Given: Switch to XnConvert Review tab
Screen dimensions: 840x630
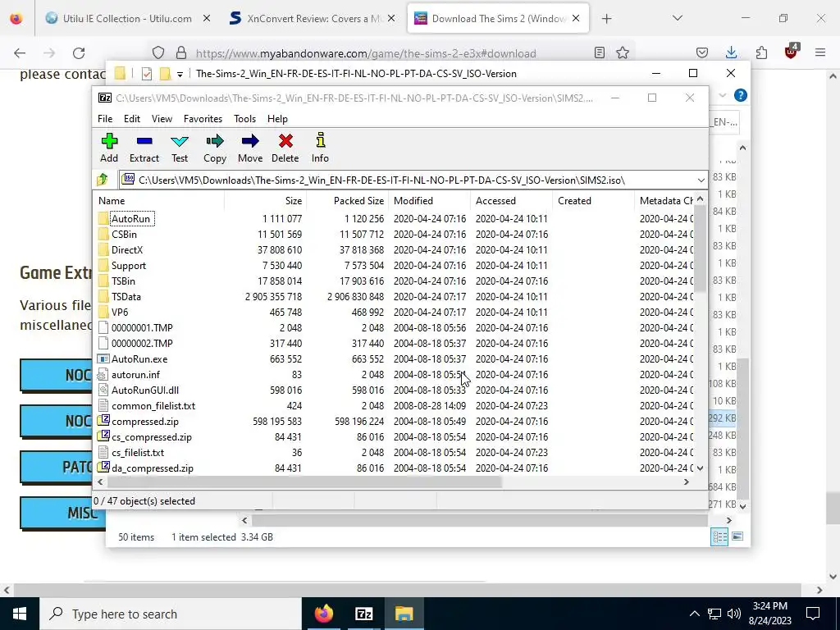Looking at the screenshot, I should [313, 18].
